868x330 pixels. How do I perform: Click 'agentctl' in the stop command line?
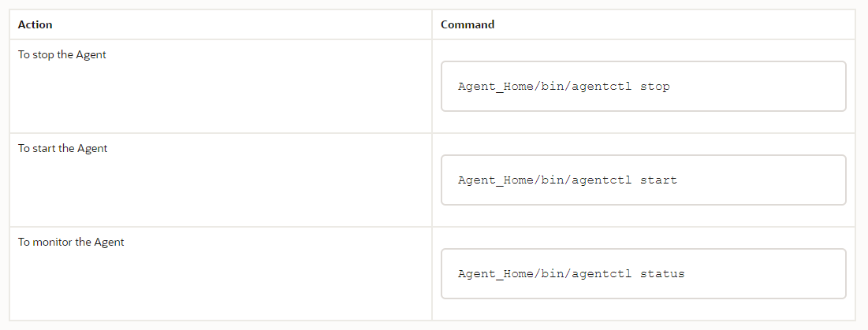(x=602, y=87)
